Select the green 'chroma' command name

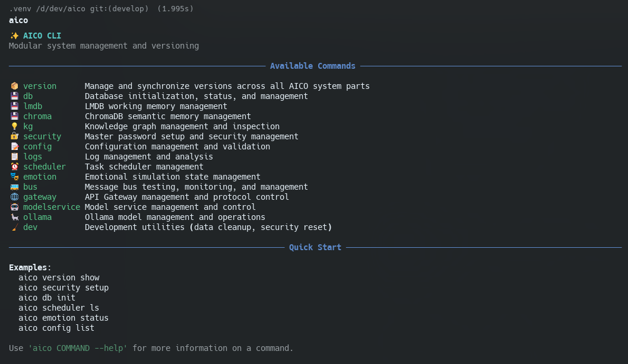point(37,116)
